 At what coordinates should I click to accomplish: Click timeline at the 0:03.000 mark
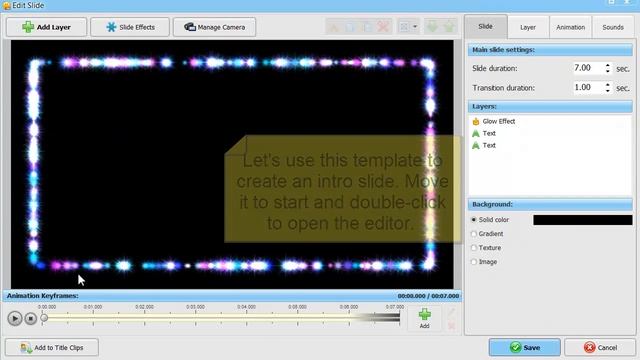pos(196,317)
